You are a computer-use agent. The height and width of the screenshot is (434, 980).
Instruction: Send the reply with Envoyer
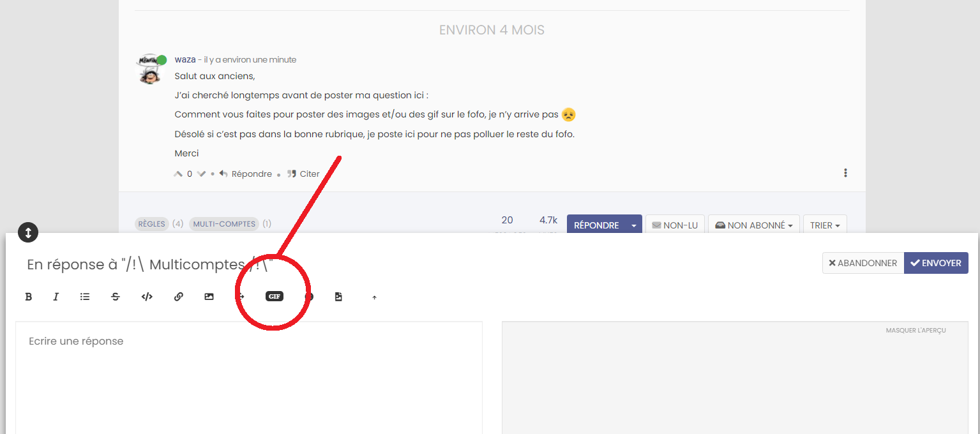936,263
